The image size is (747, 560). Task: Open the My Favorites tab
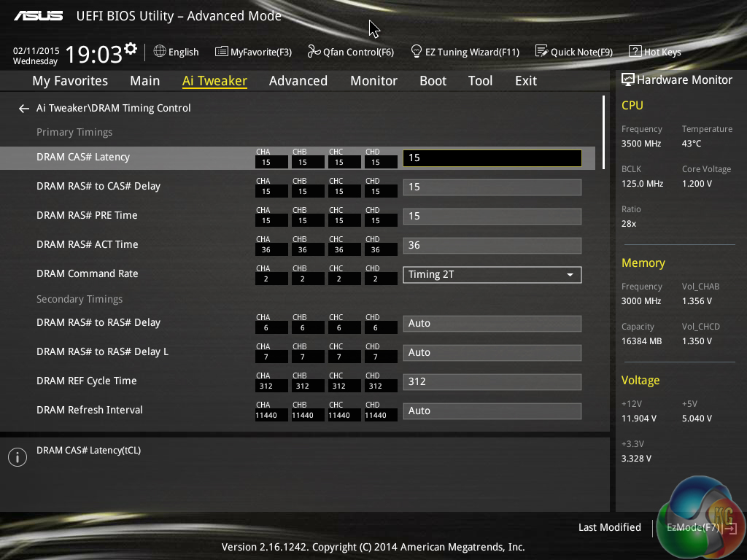click(x=70, y=81)
